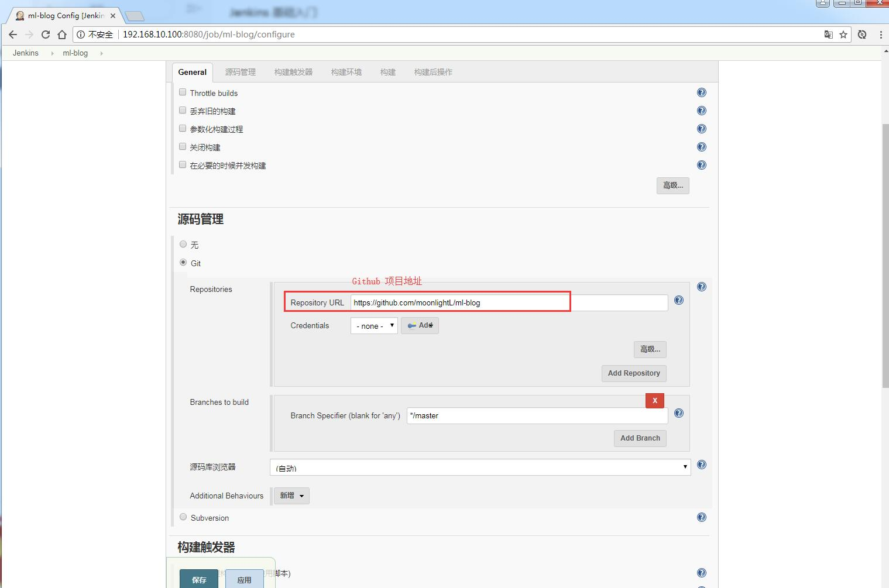Add credentials with Add button

(420, 325)
